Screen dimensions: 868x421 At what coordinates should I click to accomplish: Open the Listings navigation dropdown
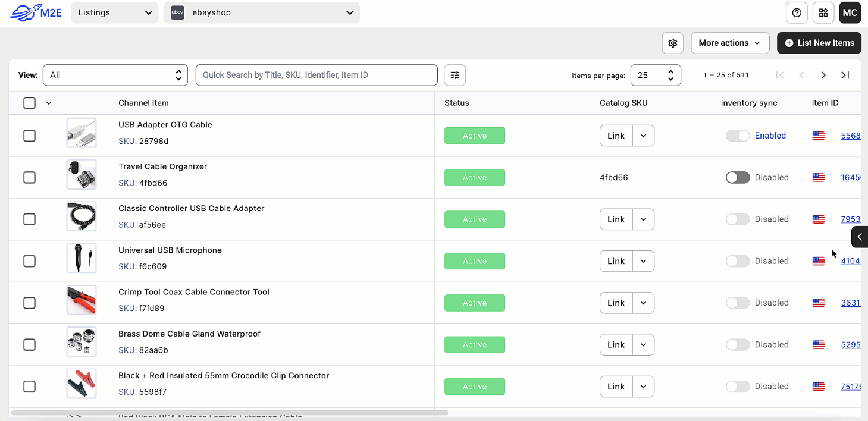click(114, 12)
